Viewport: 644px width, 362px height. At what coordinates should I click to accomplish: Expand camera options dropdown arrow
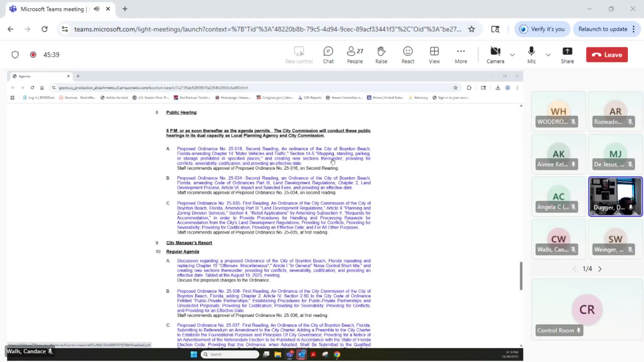pyautogui.click(x=512, y=55)
